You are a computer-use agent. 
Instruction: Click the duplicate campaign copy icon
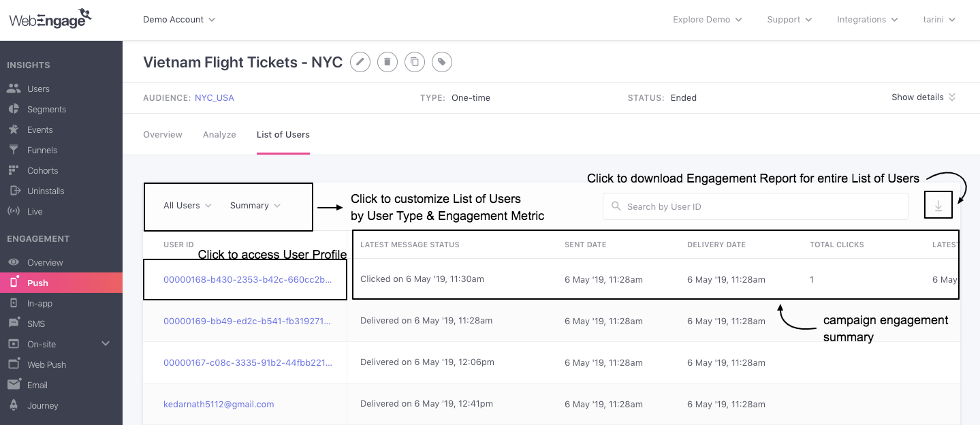(415, 62)
